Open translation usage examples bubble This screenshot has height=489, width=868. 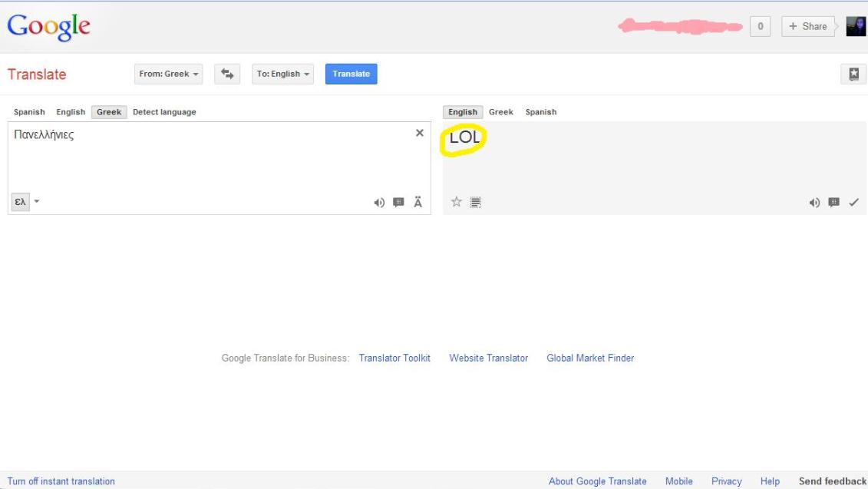(x=833, y=203)
